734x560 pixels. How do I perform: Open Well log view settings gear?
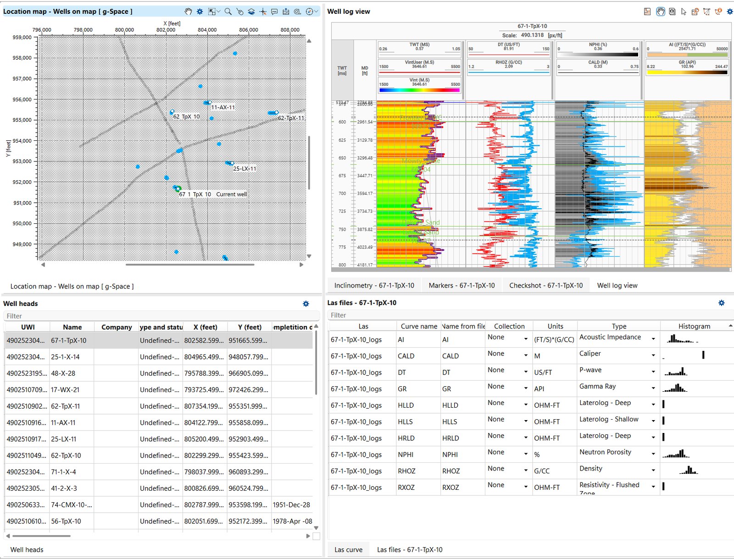tap(730, 11)
